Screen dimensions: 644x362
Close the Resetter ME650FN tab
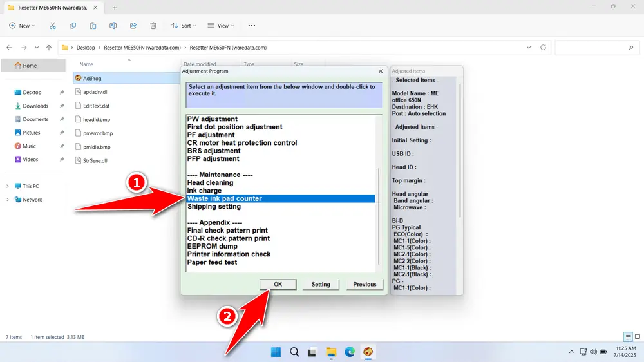pyautogui.click(x=95, y=7)
